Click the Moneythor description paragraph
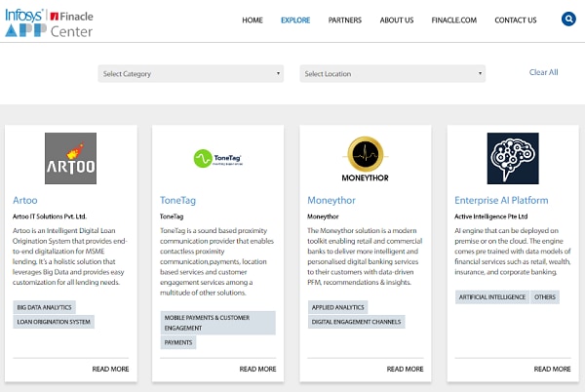The image size is (585, 392). (x=365, y=256)
